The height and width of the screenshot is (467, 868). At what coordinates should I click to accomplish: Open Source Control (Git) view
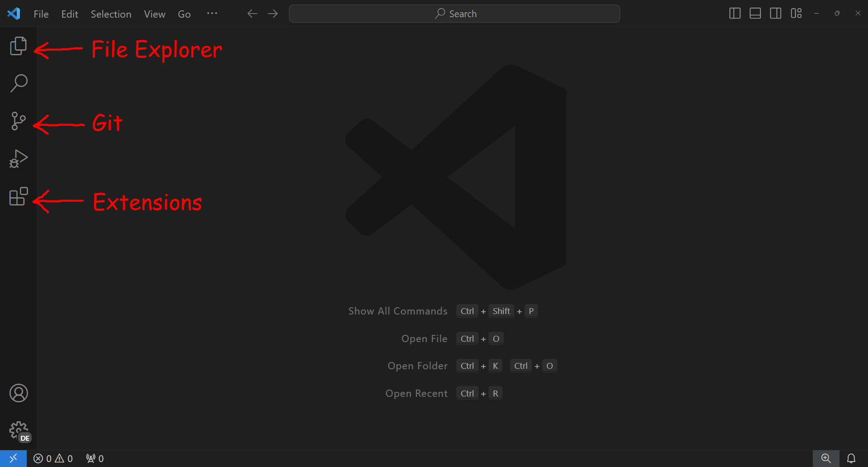(18, 121)
